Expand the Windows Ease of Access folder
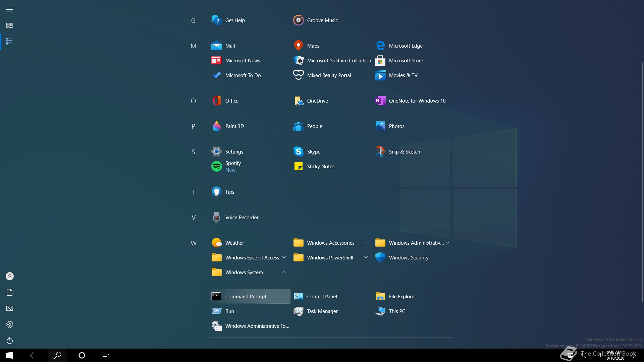 (250, 258)
